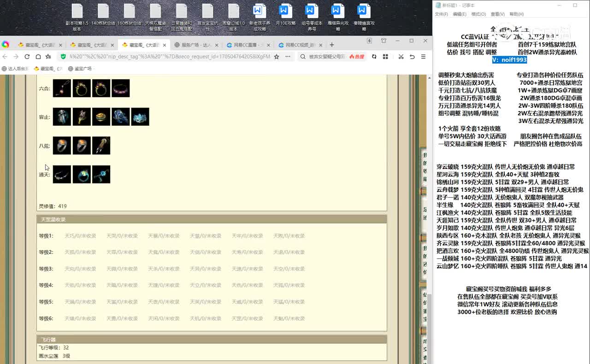
Task: Open the 140炼狱总结 desktop file
Action: click(103, 15)
